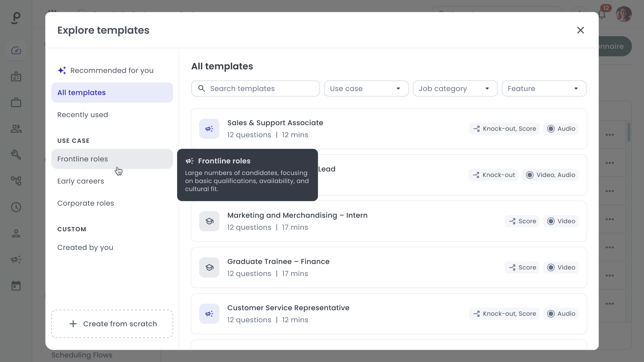This screenshot has width=644, height=362.
Task: Click the plus icon in Create from scratch
Action: pos(73,324)
